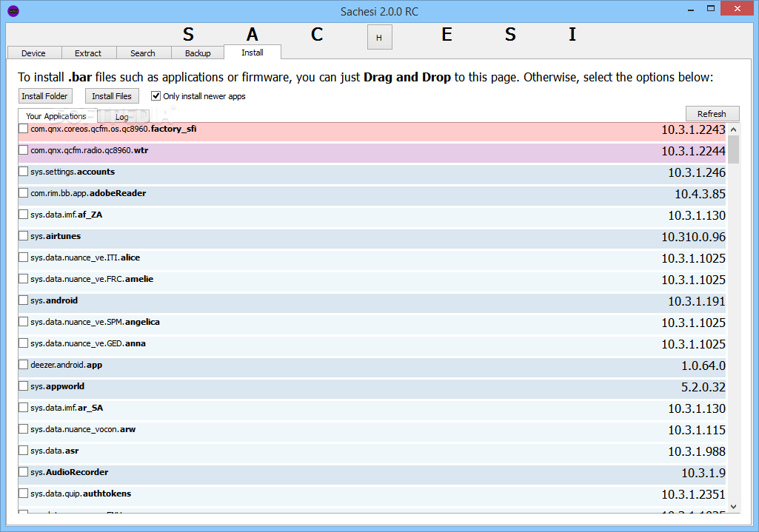The image size is (759, 532).
Task: Switch to the Device tab
Action: click(x=33, y=53)
